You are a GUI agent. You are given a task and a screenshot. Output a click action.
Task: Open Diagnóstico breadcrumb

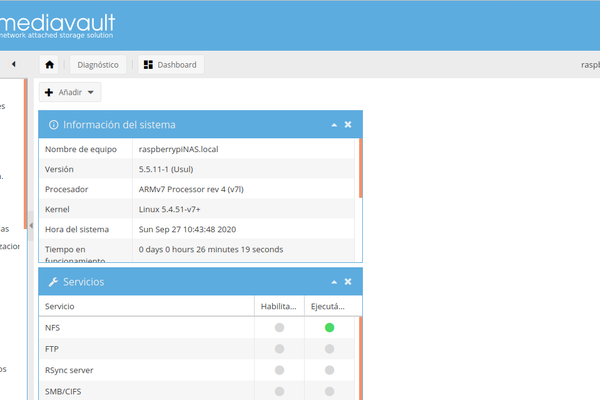click(x=98, y=65)
